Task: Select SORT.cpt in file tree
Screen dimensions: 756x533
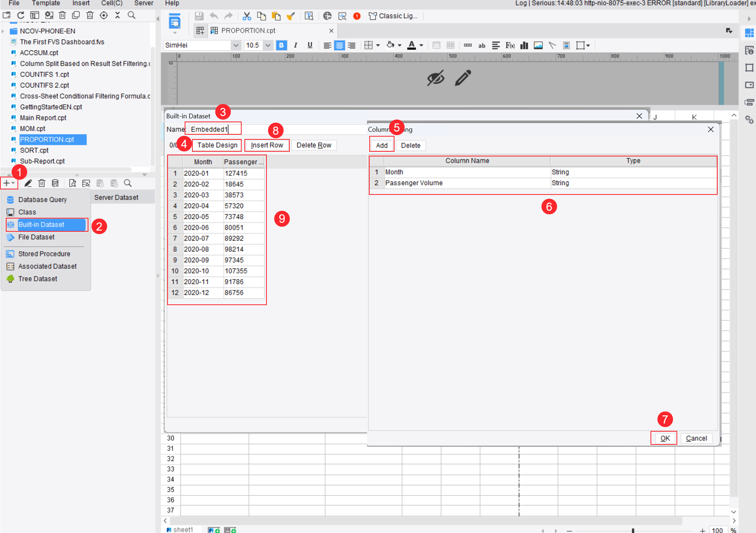Action: click(x=34, y=150)
